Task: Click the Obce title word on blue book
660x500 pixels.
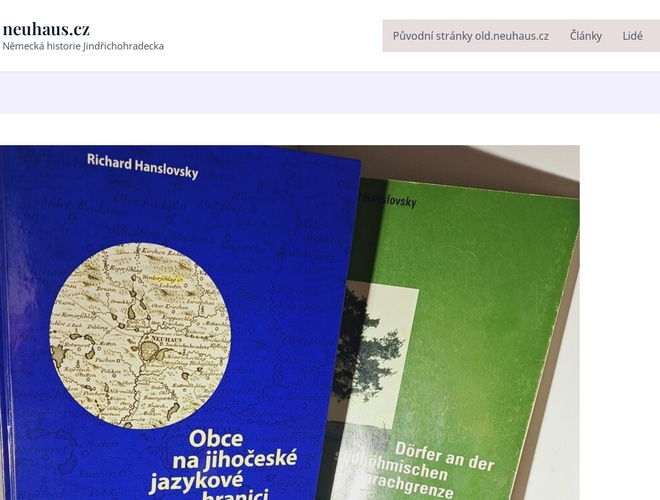Action: click(x=216, y=439)
